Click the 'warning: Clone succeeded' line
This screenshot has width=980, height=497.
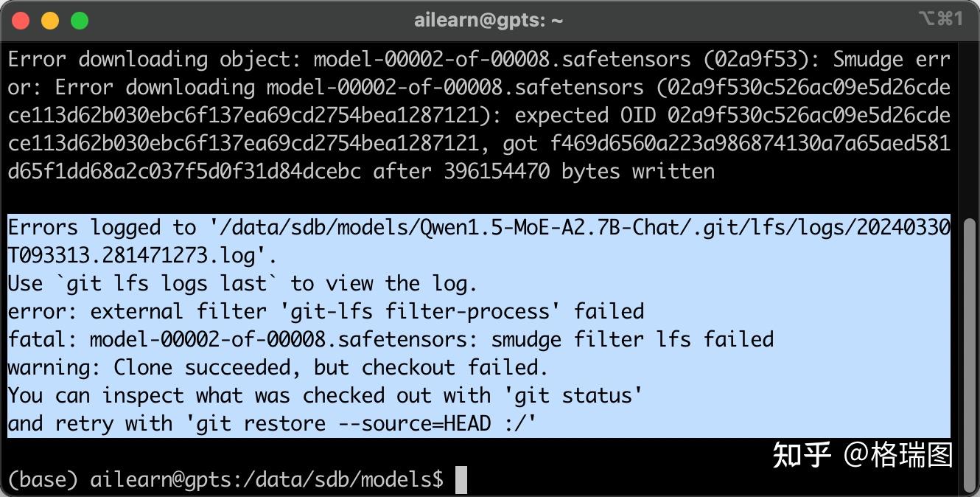tap(278, 368)
